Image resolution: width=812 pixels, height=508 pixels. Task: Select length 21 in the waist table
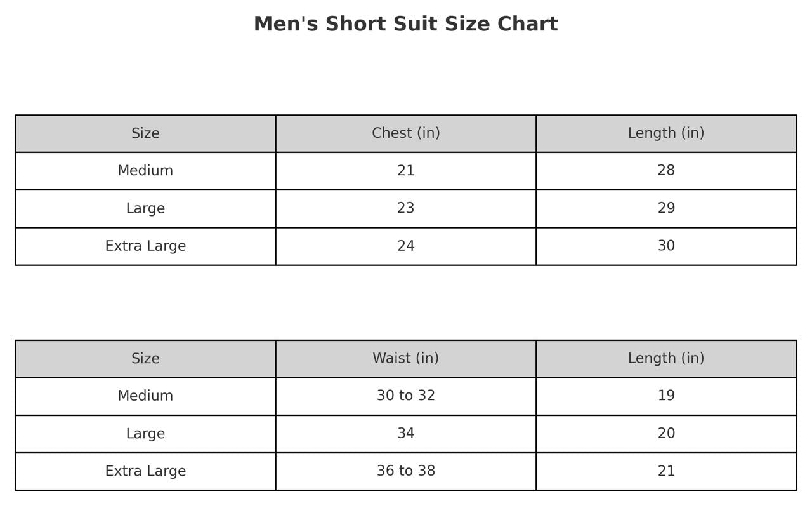[x=665, y=471]
